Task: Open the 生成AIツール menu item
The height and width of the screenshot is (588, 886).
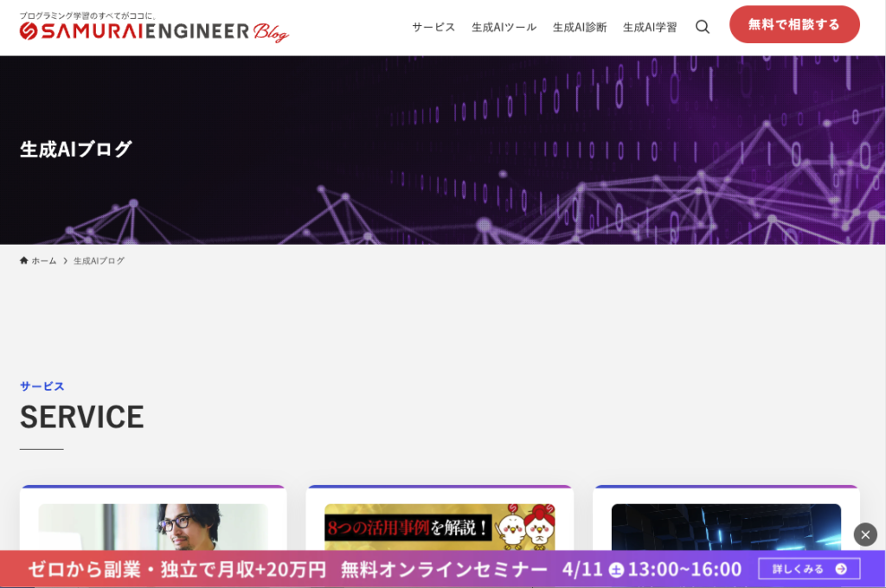Action: (504, 27)
